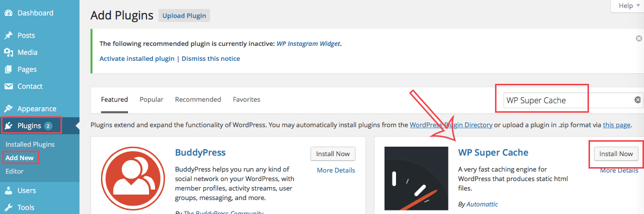Screen dimensions: 644x214
Task: Click the Appearance paintbrush icon
Action: click(8, 109)
